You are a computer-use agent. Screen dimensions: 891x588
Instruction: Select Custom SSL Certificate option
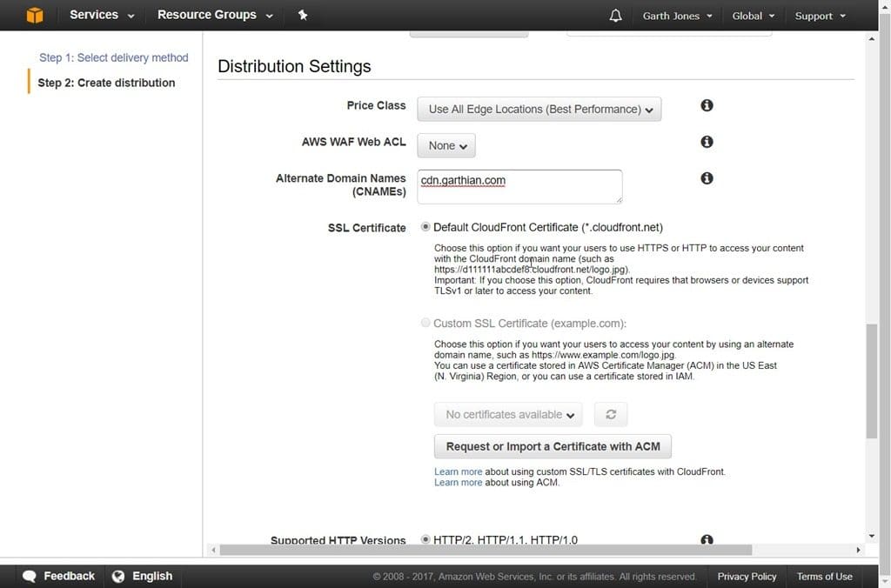point(425,323)
